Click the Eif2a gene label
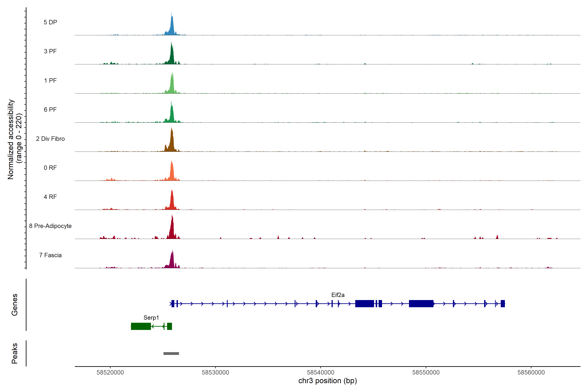588x392 pixels. point(338,295)
